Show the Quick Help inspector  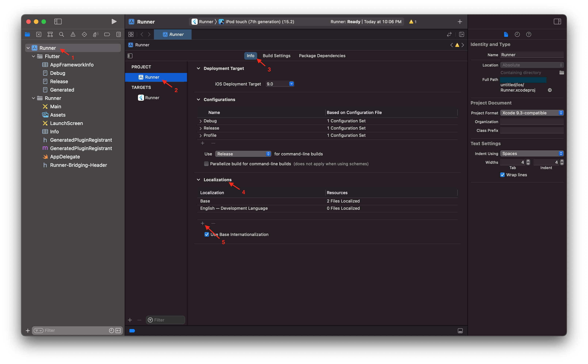click(529, 34)
